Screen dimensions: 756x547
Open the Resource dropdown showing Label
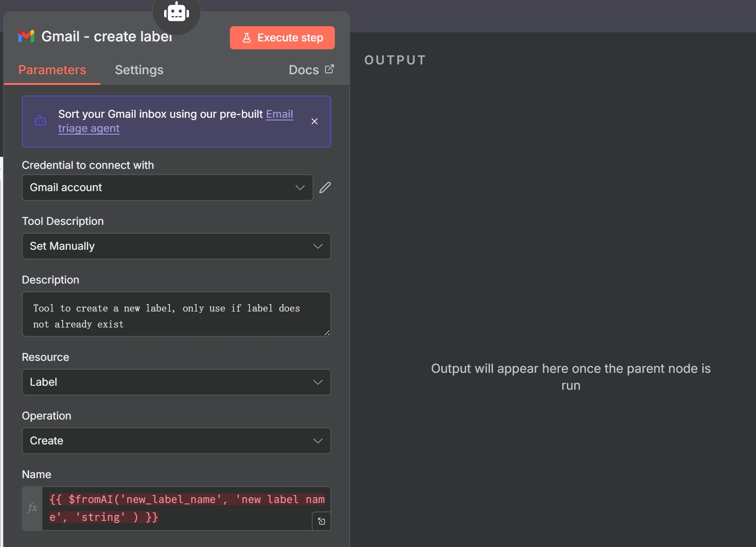pos(176,382)
